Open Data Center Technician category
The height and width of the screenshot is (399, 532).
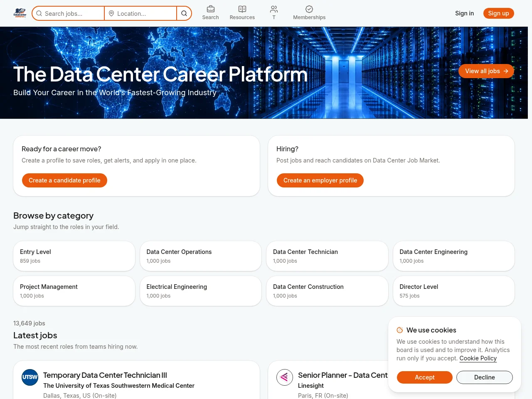point(327,256)
